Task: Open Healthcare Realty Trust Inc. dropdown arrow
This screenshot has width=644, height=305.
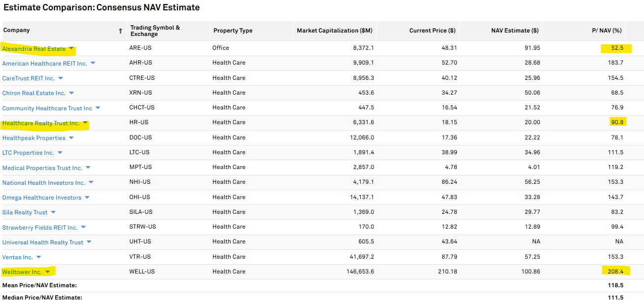Action: click(85, 123)
